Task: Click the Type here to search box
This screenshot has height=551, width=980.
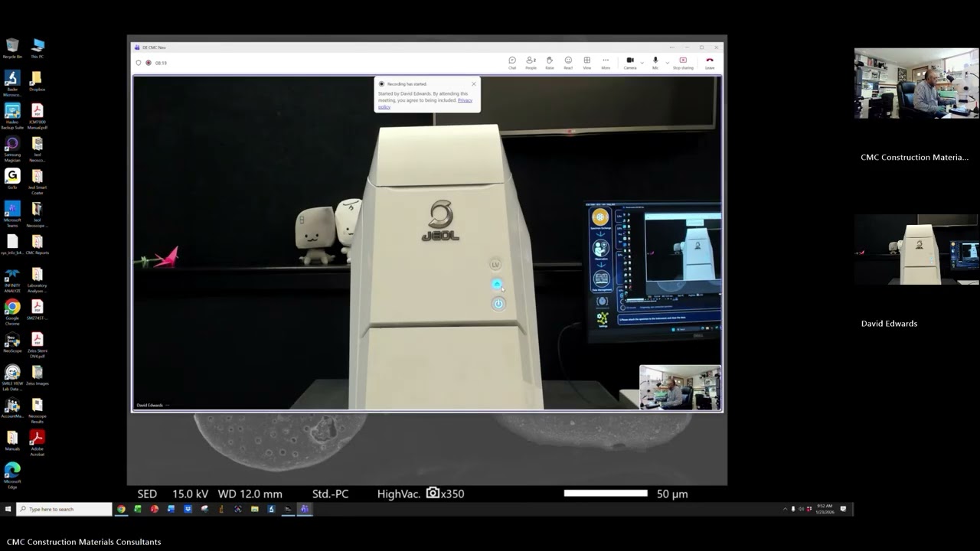Action: click(x=64, y=509)
